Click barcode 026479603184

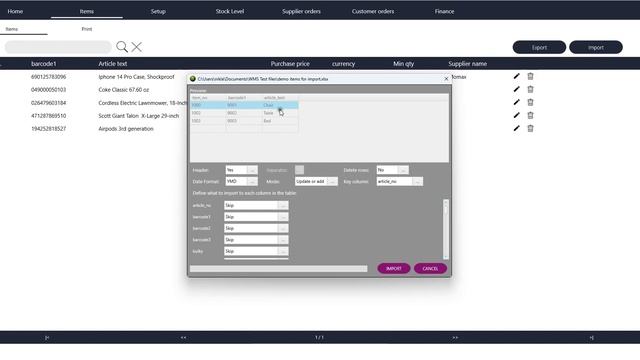click(49, 103)
